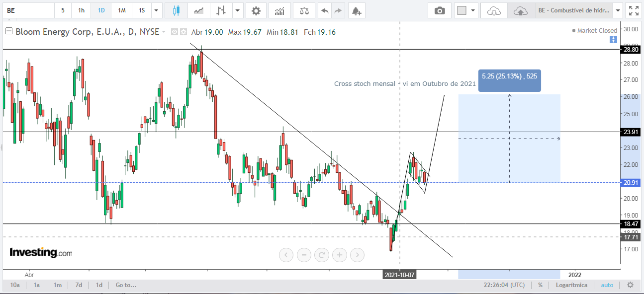Switch to the 1M interval
The width and height of the screenshot is (644, 294).
(121, 10)
